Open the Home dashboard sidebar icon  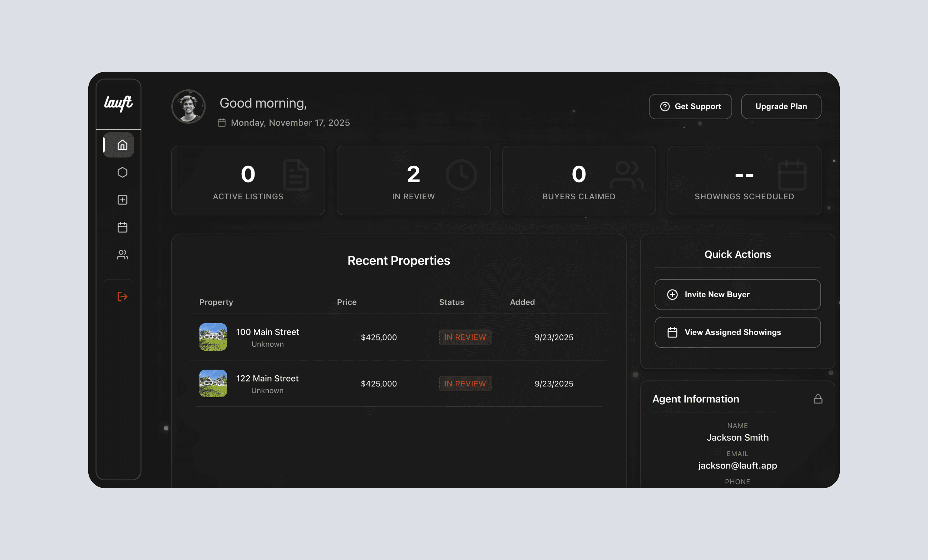(x=122, y=145)
